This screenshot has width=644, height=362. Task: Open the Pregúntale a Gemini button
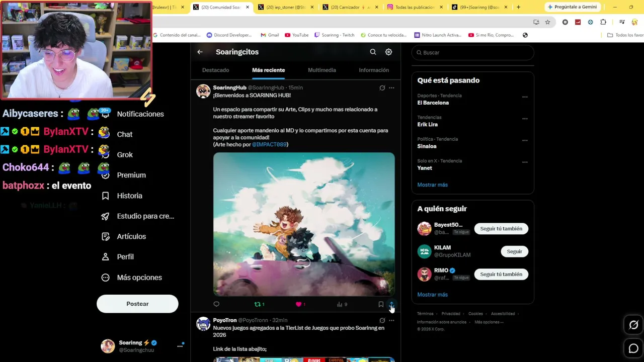coord(572,7)
